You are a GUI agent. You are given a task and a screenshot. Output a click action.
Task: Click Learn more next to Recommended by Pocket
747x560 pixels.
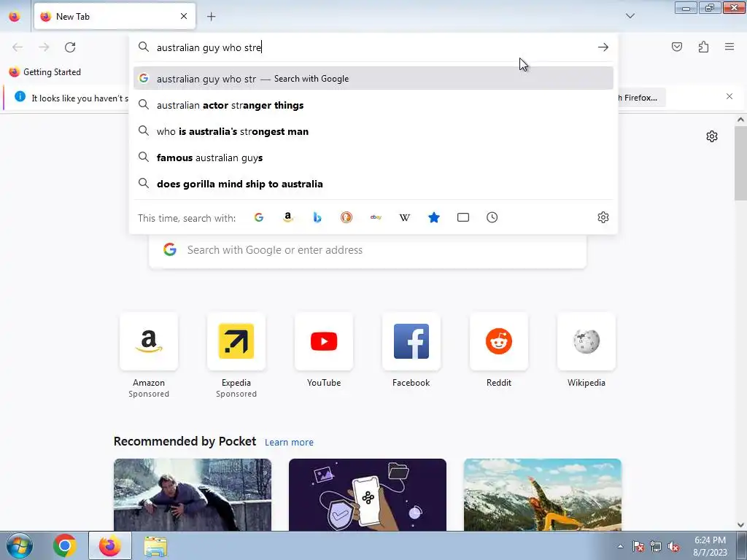pos(289,443)
